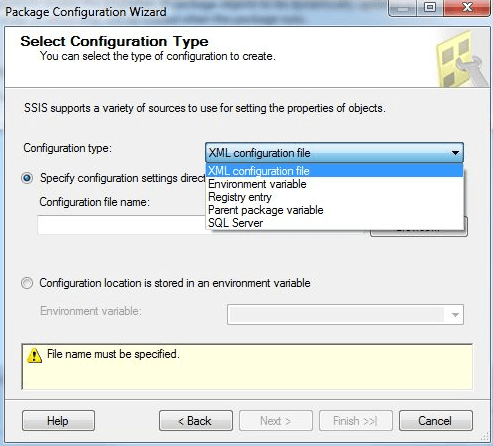
Task: Close the wizard window with X
Action: pos(467,7)
